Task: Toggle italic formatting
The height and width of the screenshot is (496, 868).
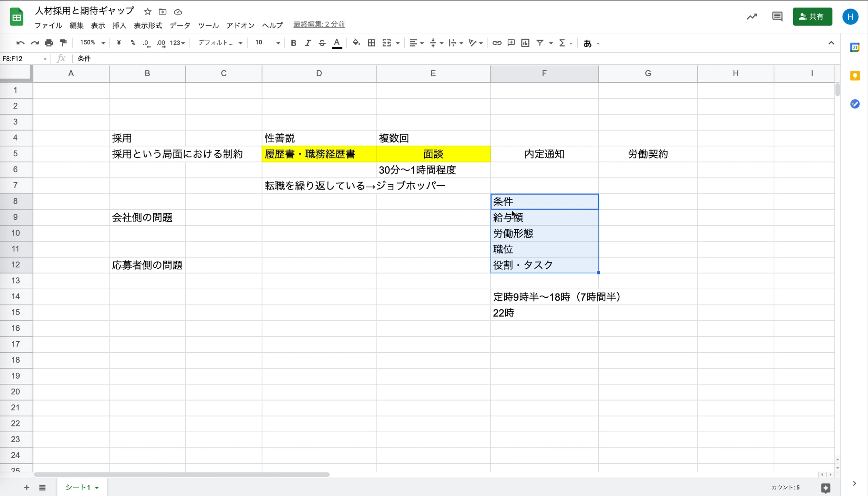Action: click(308, 43)
